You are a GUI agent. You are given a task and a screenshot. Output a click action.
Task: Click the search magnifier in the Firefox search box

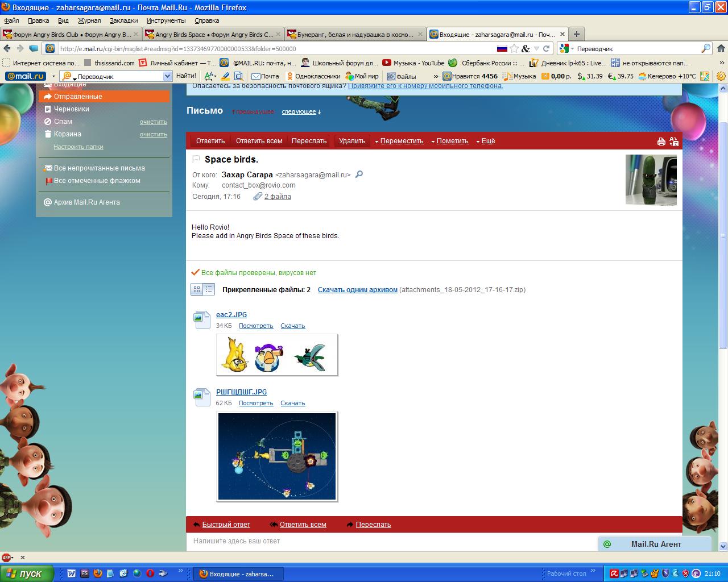pyautogui.click(x=706, y=49)
